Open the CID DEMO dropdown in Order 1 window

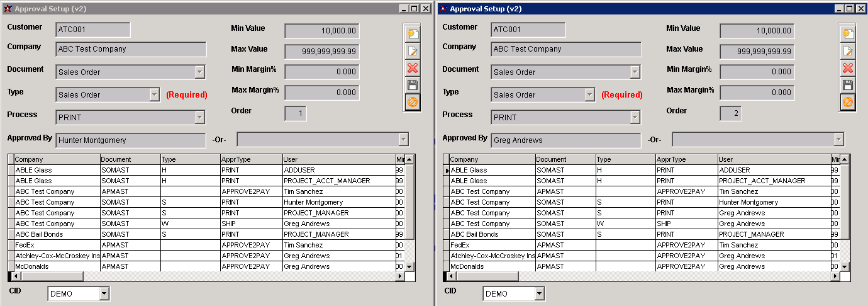coord(104,293)
